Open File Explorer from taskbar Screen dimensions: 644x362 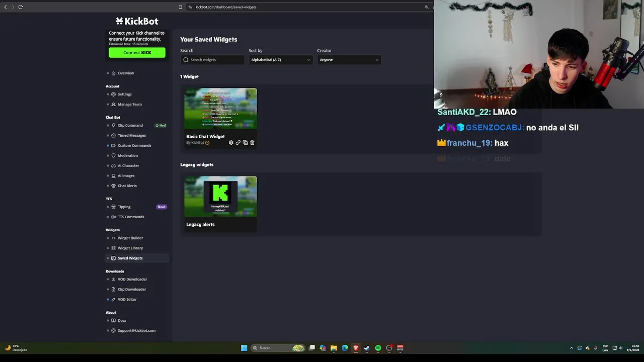334,348
